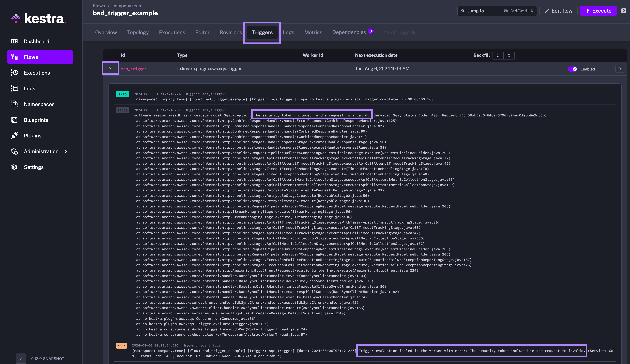Click the company.team breadcrumb link
630x364 pixels.
pyautogui.click(x=127, y=6)
